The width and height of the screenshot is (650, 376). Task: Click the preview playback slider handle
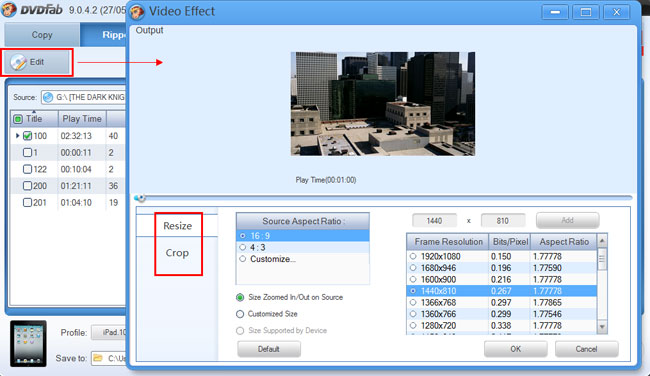point(141,198)
